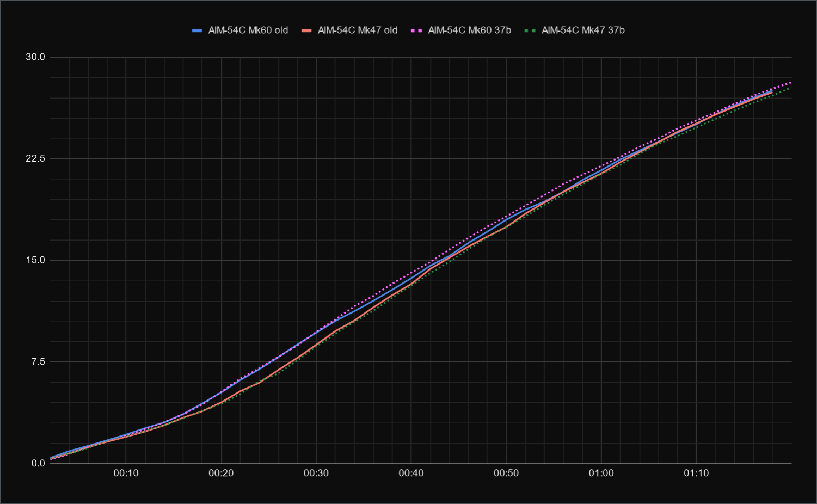Click the blue AIM-54C Mk60 old legend swatch
The width and height of the screenshot is (817, 504).
click(197, 30)
